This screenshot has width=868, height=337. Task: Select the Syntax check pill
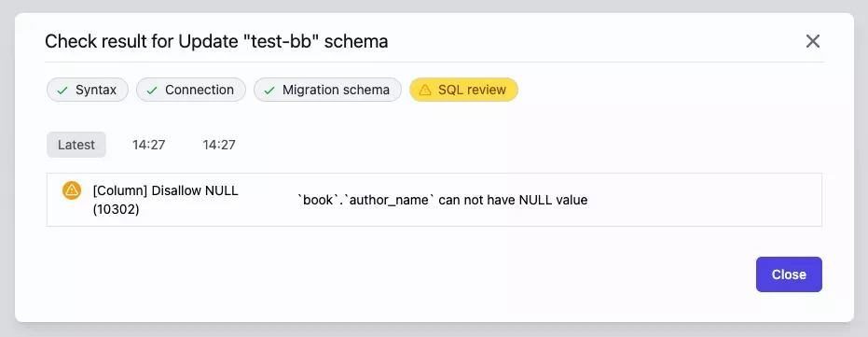pyautogui.click(x=88, y=90)
